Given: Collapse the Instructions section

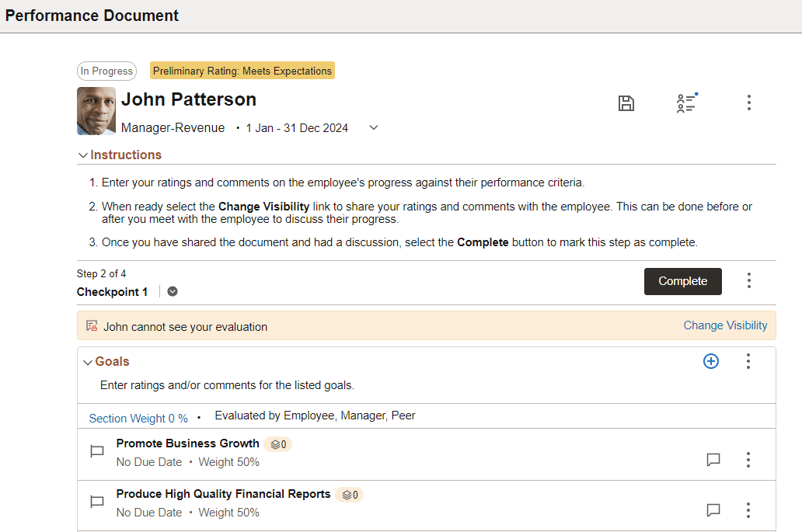Looking at the screenshot, I should (82, 155).
